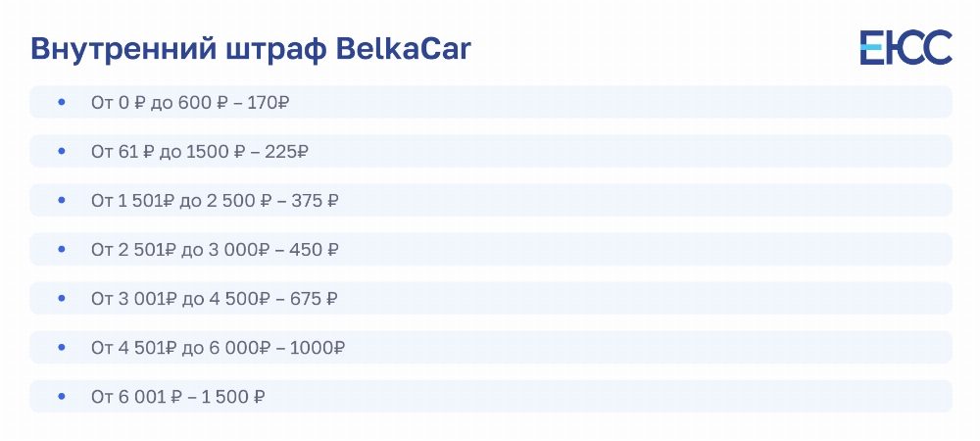
Task: Click the word 'BelkaCar' in the title
Action: coord(403,49)
